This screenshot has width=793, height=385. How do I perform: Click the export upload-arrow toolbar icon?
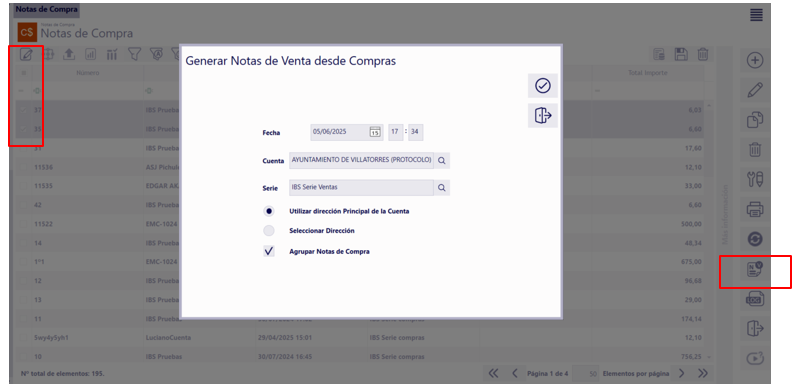pyautogui.click(x=69, y=54)
